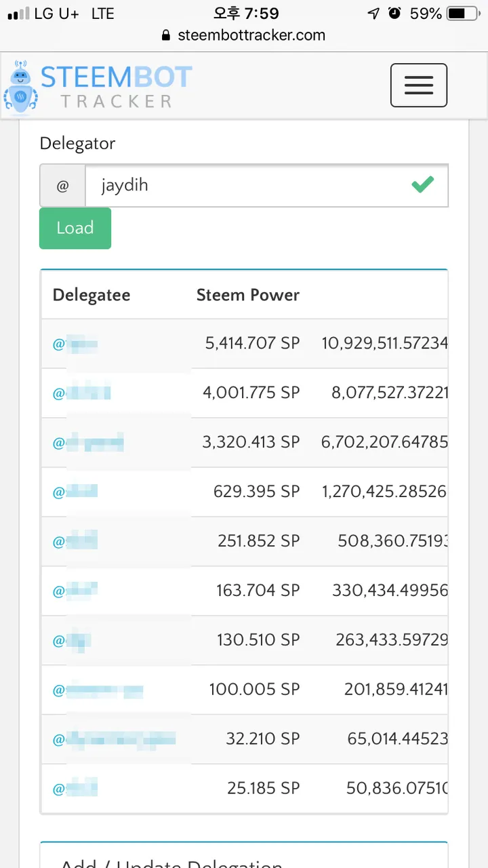The width and height of the screenshot is (488, 868).
Task: Click the Steem Power column header
Action: click(x=248, y=295)
